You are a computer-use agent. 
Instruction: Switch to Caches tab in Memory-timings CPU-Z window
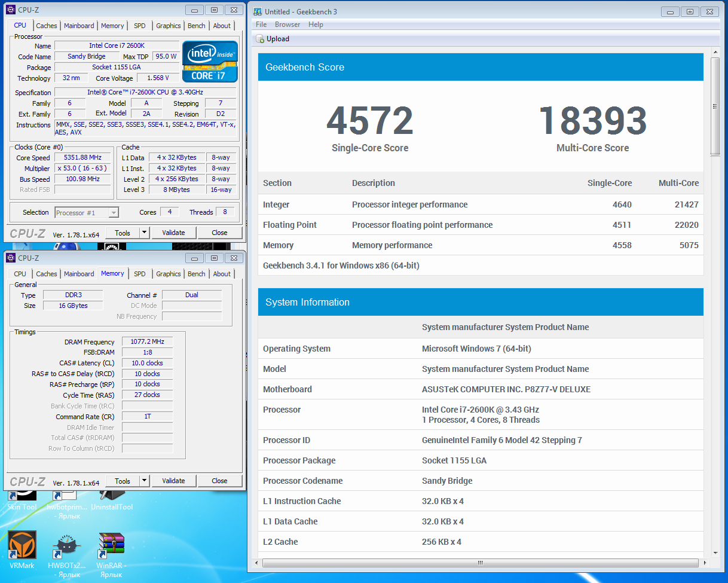[x=47, y=274]
